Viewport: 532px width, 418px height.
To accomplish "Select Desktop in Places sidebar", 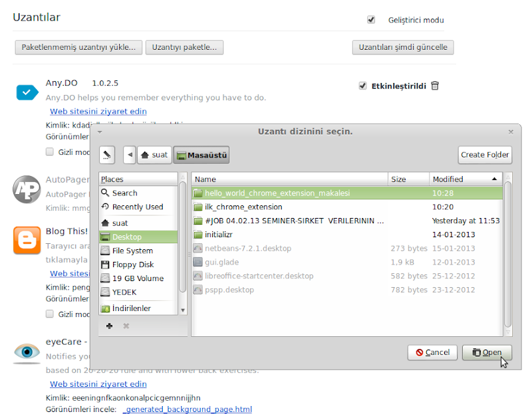I will [138, 237].
